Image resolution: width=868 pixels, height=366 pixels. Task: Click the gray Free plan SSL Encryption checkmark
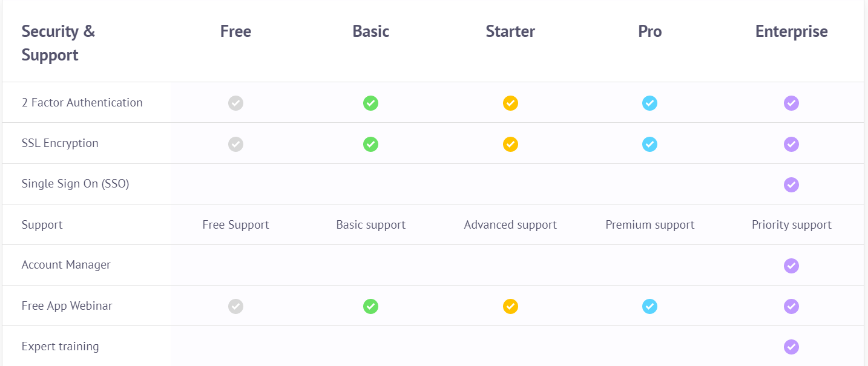235,144
